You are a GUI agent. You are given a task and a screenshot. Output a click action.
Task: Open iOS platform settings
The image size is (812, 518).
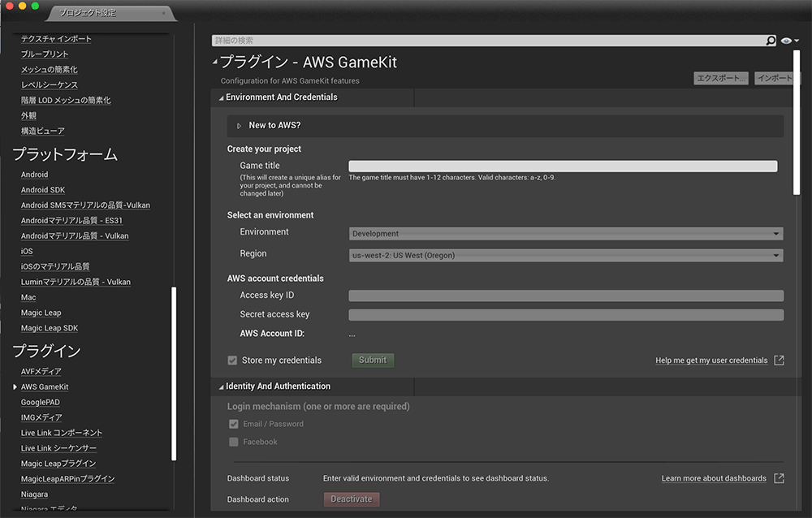click(27, 251)
